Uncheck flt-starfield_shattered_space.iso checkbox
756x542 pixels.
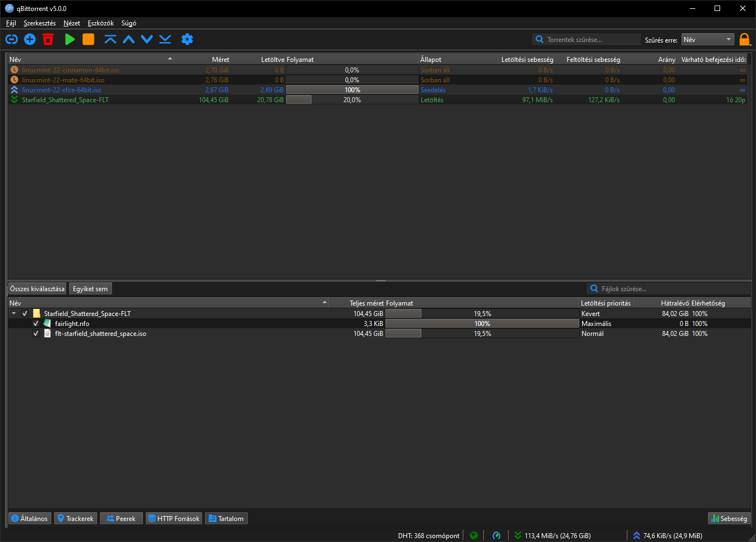click(36, 333)
